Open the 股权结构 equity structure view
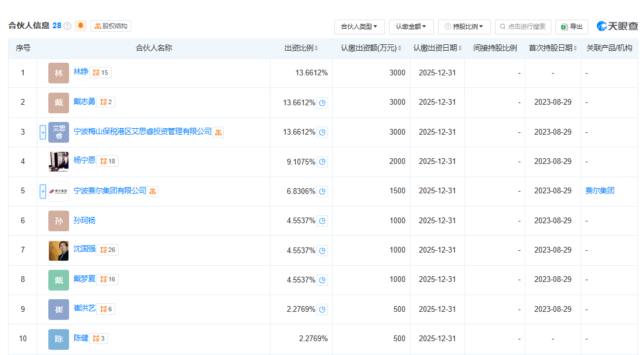The height and width of the screenshot is (355, 644). pyautogui.click(x=111, y=26)
